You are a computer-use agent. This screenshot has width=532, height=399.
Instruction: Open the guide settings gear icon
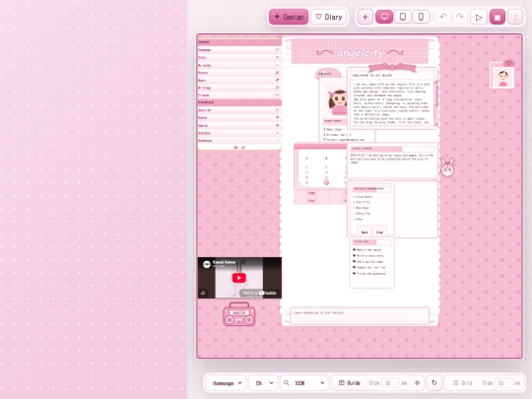tap(418, 382)
